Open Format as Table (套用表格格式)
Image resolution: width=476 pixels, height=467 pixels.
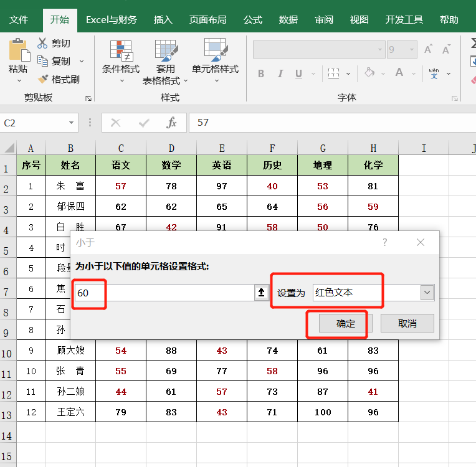pyautogui.click(x=166, y=62)
